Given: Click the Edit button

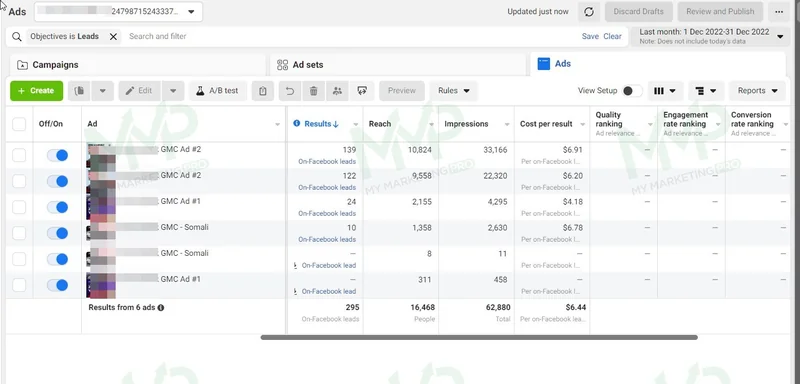Looking at the screenshot, I should click(x=140, y=91).
